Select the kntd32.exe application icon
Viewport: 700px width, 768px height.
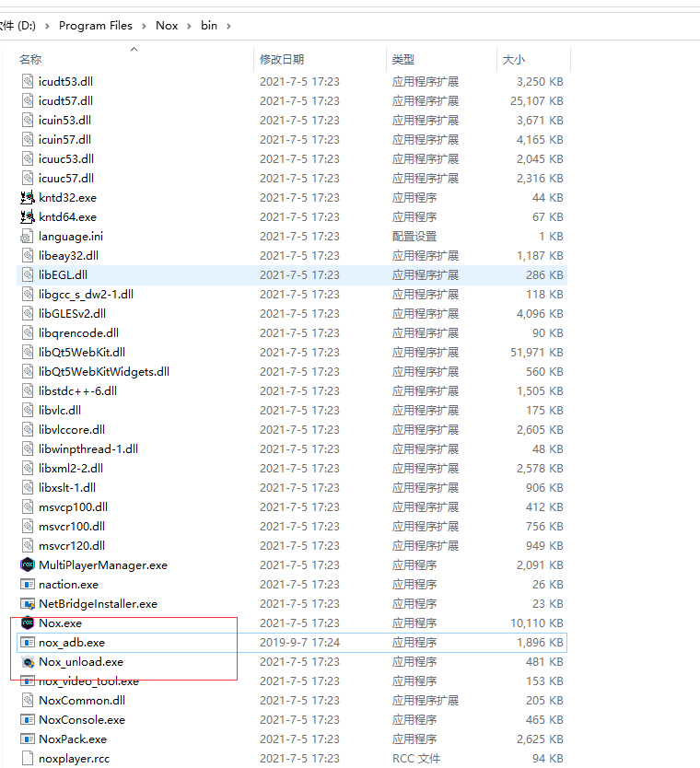point(28,197)
